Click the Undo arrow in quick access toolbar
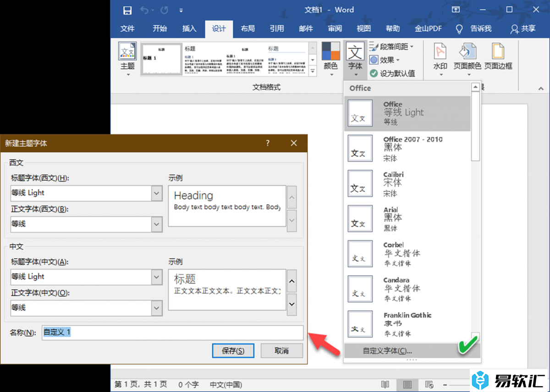This screenshot has height=392, width=550. click(144, 10)
